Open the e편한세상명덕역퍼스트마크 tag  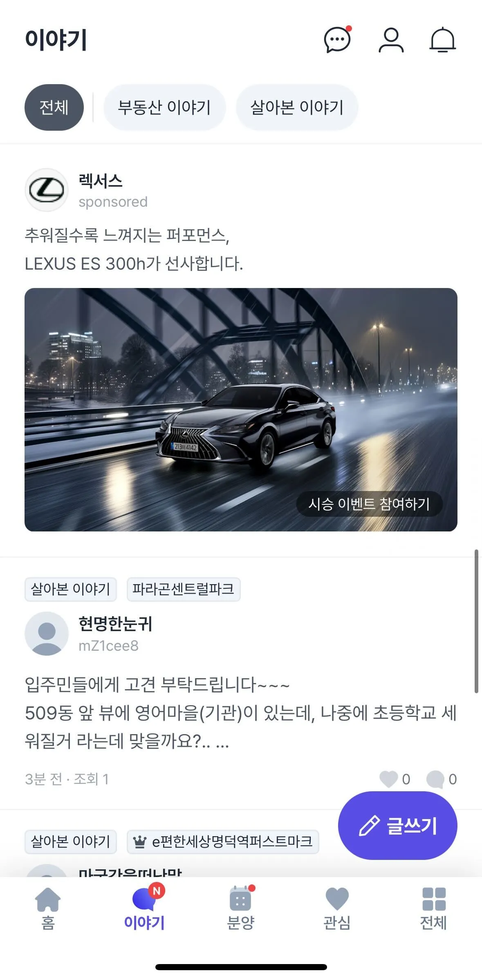(x=223, y=842)
